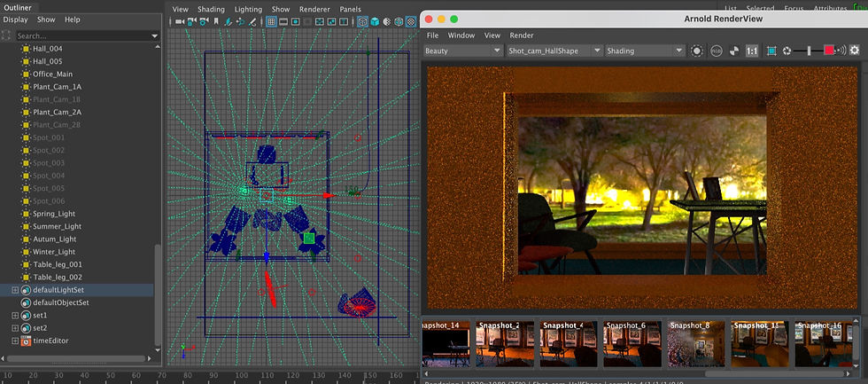Viewport: 868px width, 384px height.
Task: Click the light icon beside Summer_Light
Action: (26, 226)
